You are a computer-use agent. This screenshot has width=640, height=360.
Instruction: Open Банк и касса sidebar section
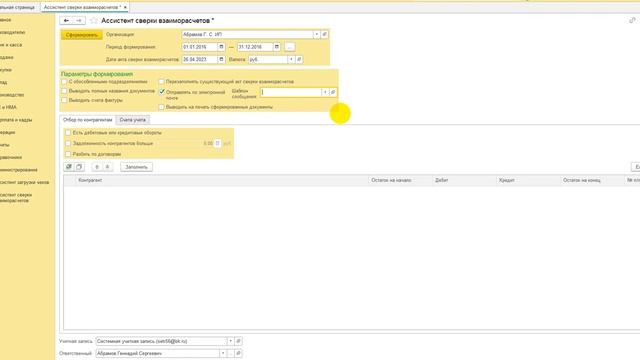(11, 45)
